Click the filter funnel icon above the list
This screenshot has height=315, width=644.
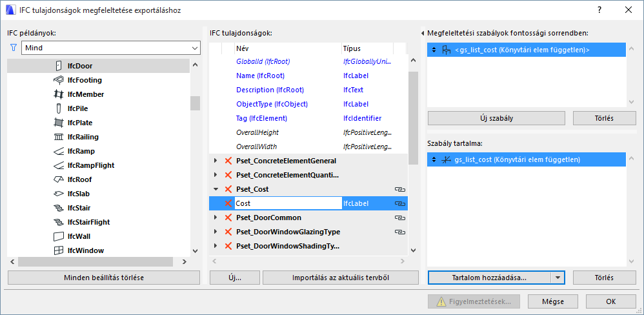pyautogui.click(x=13, y=48)
